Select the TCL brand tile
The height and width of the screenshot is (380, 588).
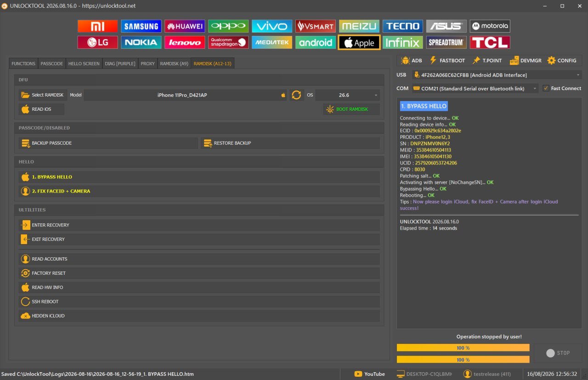pos(490,43)
